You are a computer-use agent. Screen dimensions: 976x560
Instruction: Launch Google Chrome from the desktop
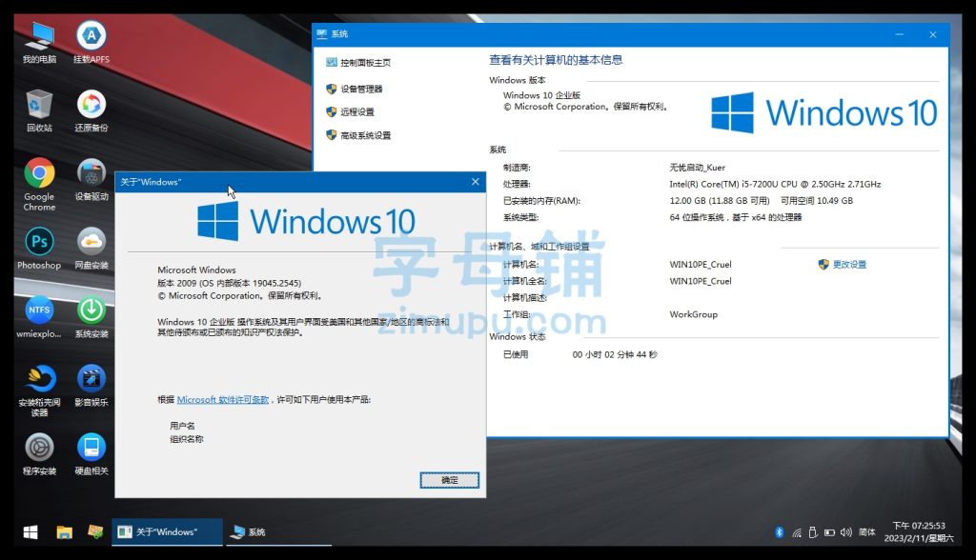[x=39, y=184]
